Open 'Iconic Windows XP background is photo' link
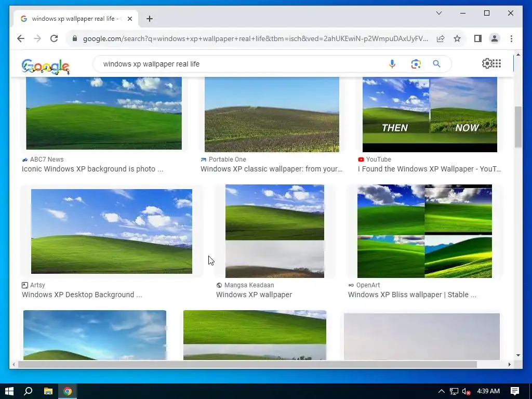The width and height of the screenshot is (532, 399). coord(92,169)
